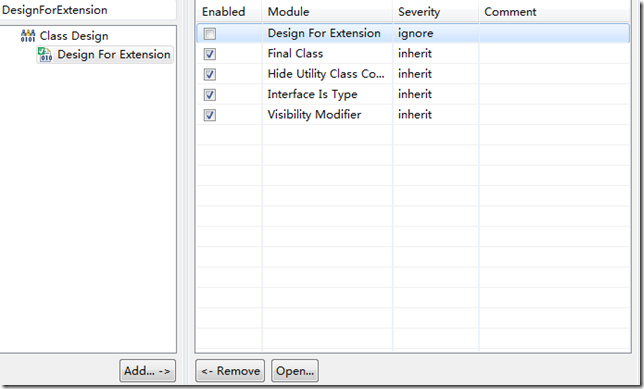Uncheck the Final Class checkbox
Image resolution: width=644 pixels, height=389 pixels.
click(210, 54)
